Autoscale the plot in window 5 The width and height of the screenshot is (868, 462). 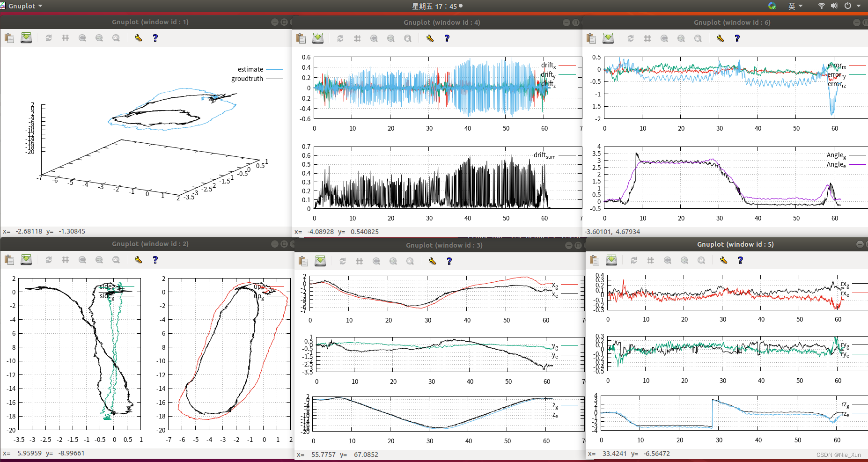tap(701, 260)
